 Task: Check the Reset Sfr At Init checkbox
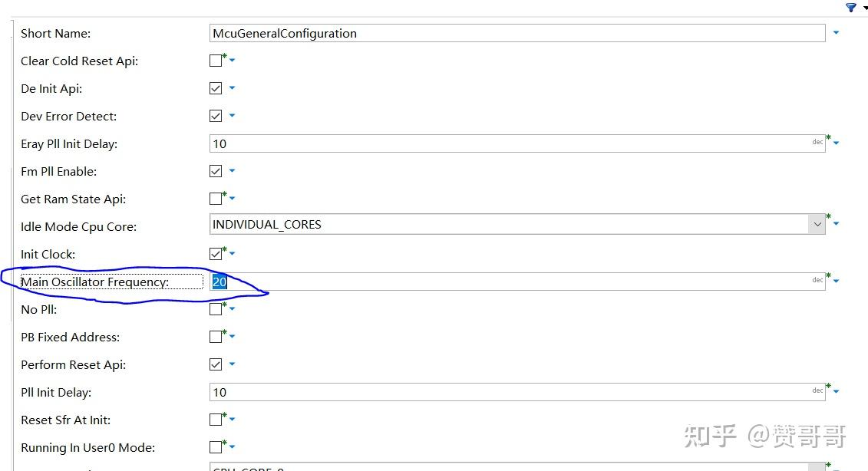tap(216, 420)
